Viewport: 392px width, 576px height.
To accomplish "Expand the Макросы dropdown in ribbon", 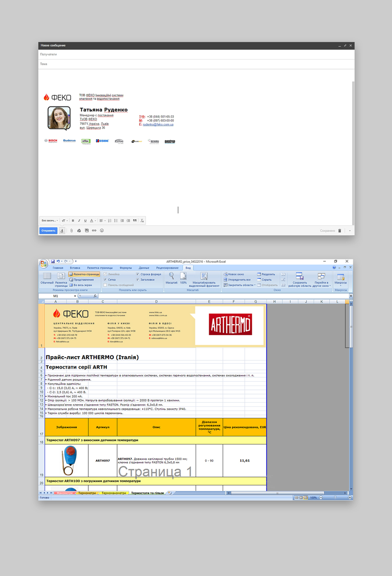I will click(341, 279).
